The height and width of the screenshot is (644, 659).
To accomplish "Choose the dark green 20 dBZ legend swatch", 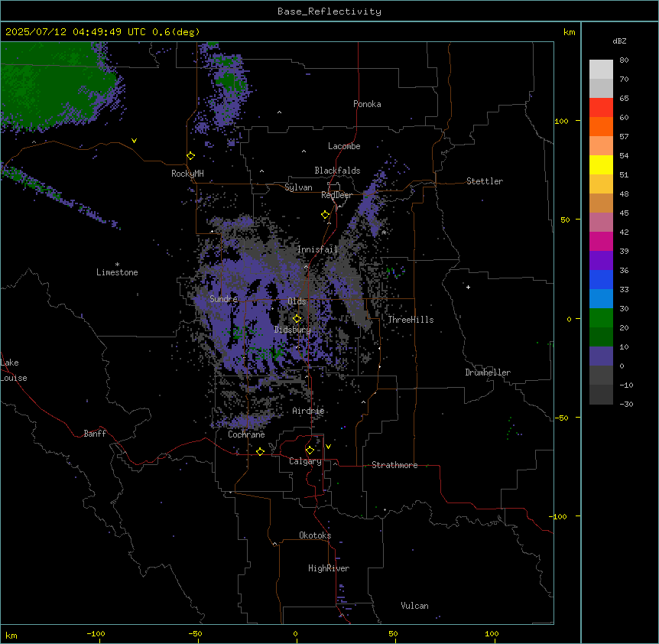I will point(601,337).
